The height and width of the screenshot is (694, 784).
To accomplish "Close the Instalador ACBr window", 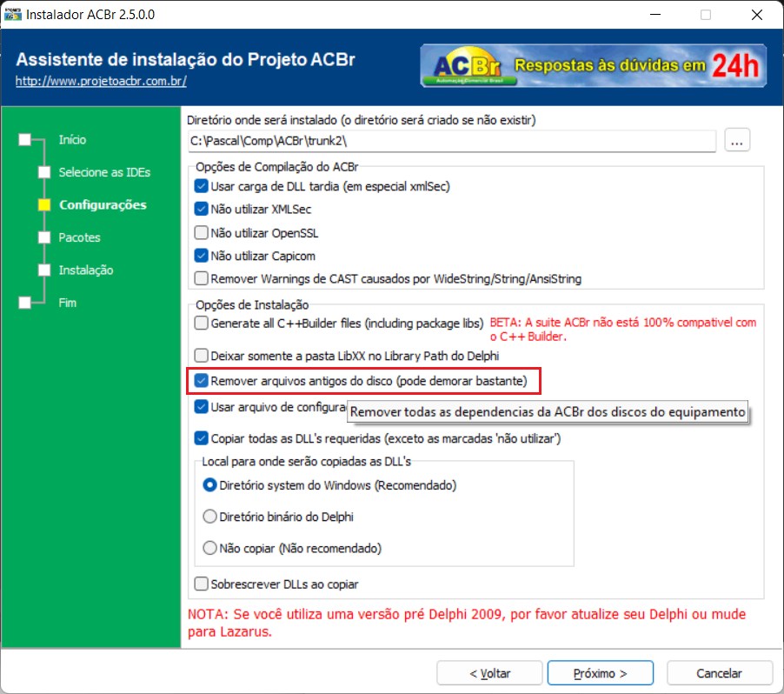I will tap(757, 15).
